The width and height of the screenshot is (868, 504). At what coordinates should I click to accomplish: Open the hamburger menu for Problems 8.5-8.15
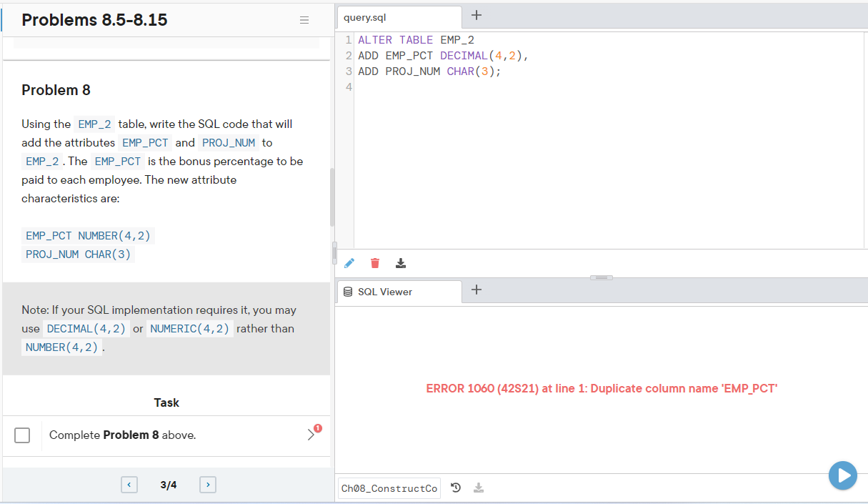304,20
